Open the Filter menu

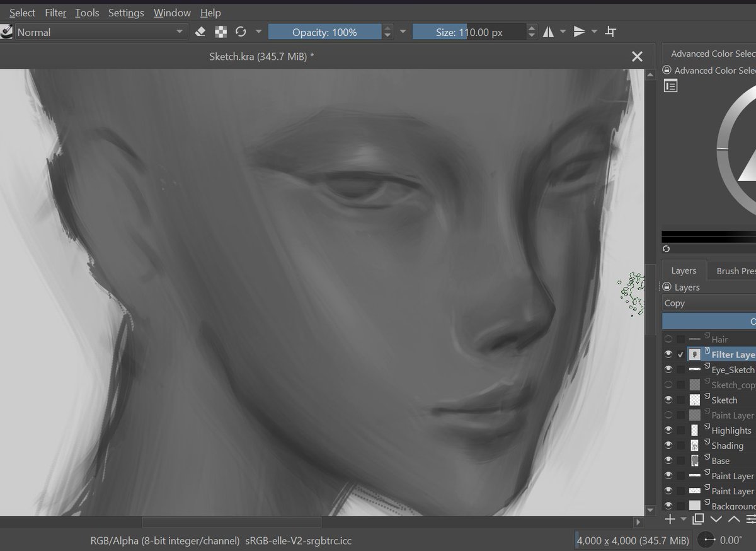(55, 13)
